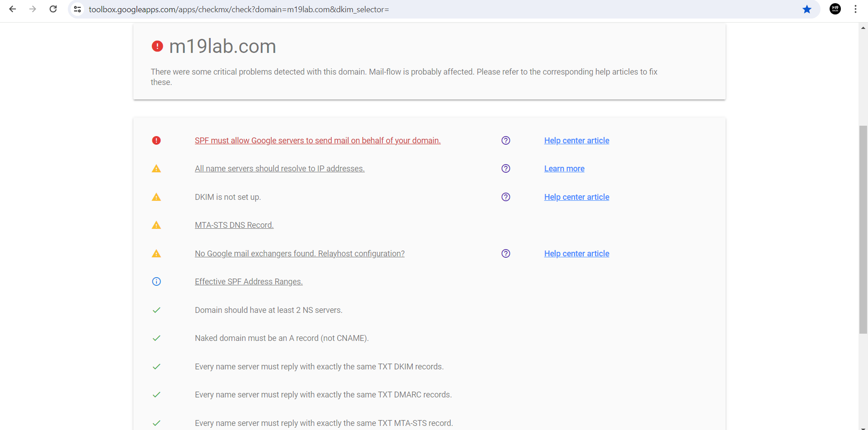Click the address bar URL
This screenshot has width=868, height=430.
pos(239,9)
